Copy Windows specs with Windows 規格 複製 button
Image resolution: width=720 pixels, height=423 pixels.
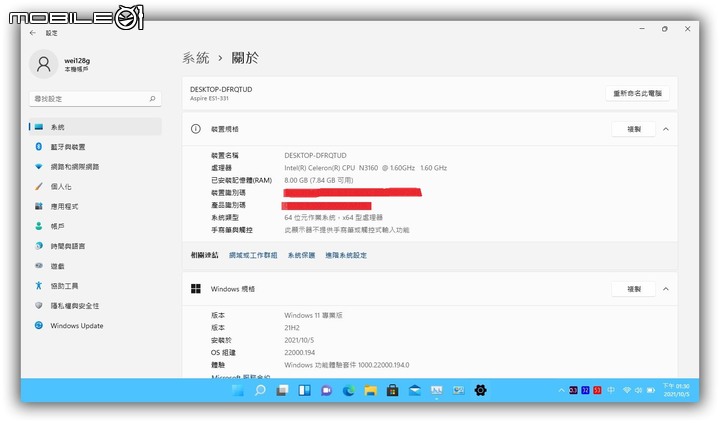pyautogui.click(x=634, y=289)
